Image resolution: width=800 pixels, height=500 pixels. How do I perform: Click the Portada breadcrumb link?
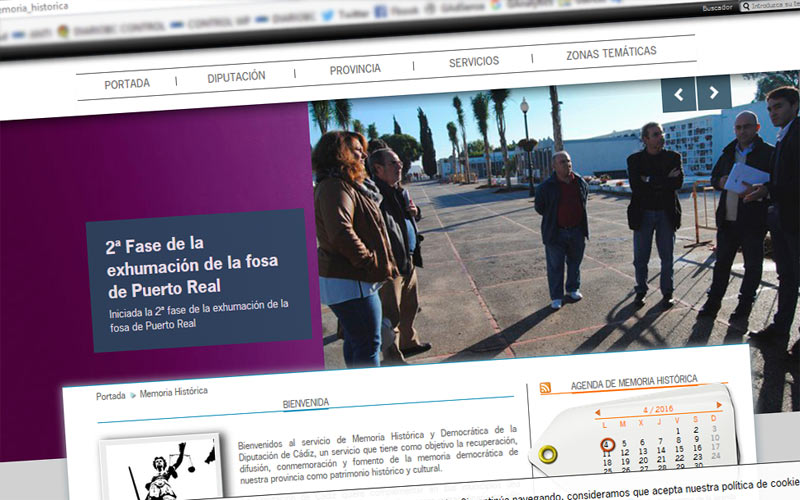pos(111,396)
